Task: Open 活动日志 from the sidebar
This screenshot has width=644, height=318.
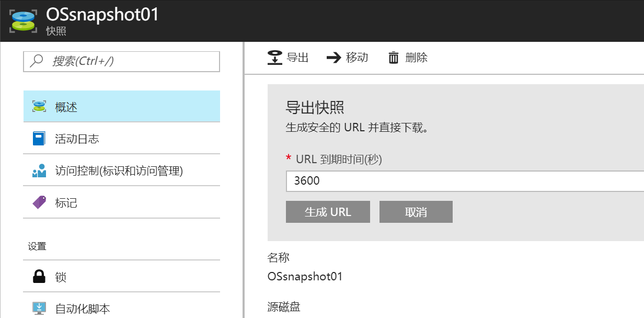Action: (x=77, y=139)
